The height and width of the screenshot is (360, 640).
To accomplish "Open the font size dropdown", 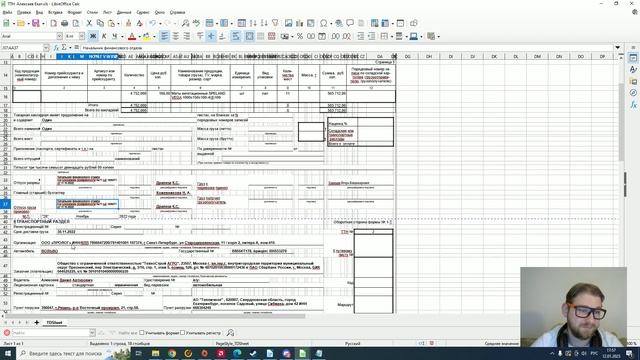I will click(x=82, y=36).
